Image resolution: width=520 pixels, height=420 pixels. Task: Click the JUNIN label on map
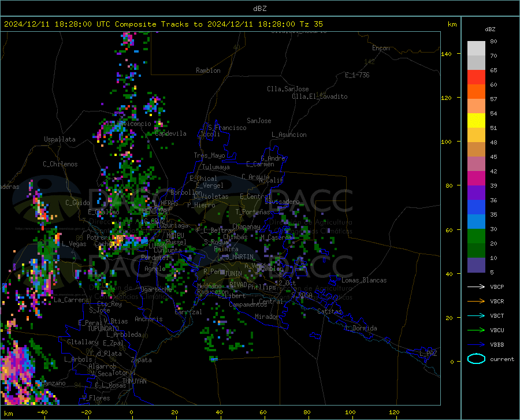pyautogui.click(x=233, y=274)
